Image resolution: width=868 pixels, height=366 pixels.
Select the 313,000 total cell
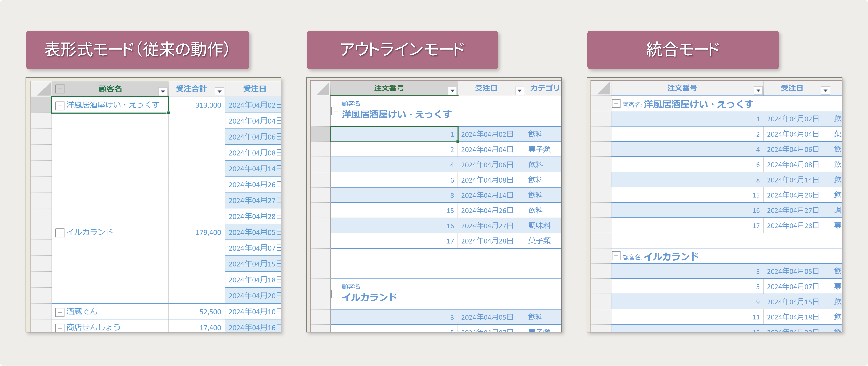197,160
